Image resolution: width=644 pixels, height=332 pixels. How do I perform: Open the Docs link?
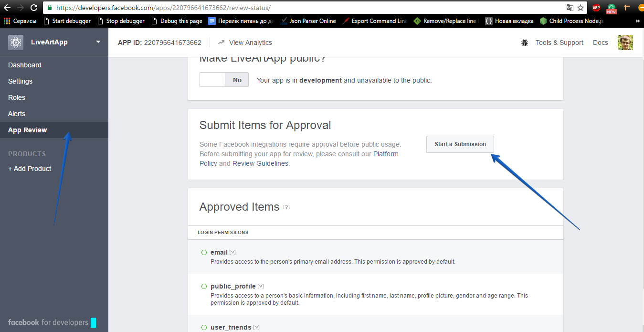pyautogui.click(x=601, y=43)
